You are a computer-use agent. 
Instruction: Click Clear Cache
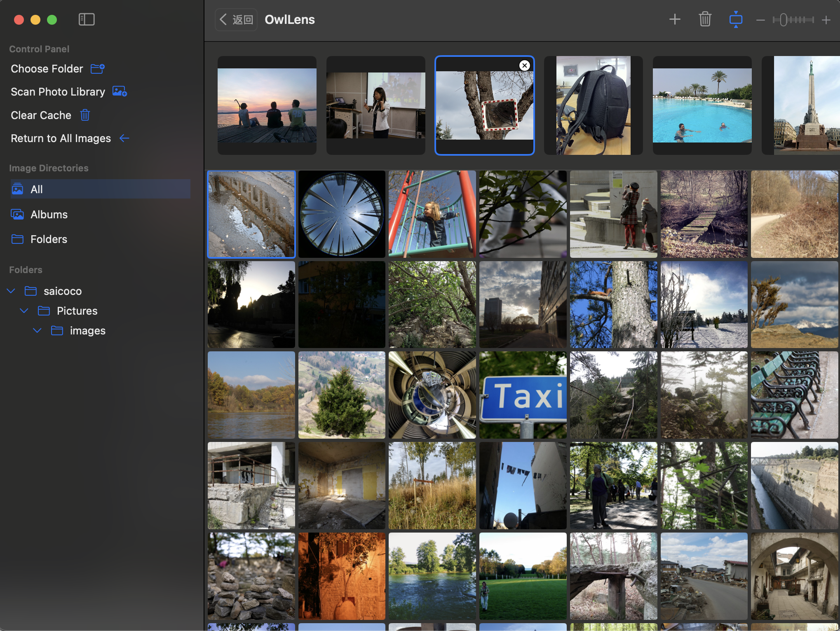pyautogui.click(x=41, y=115)
